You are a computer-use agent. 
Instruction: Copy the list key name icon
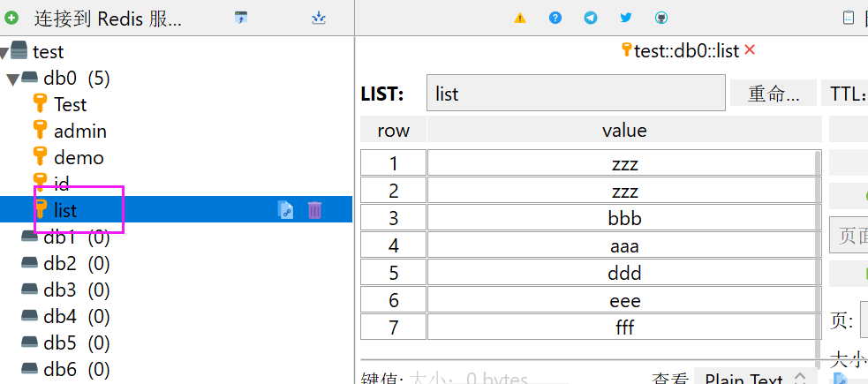click(x=285, y=210)
